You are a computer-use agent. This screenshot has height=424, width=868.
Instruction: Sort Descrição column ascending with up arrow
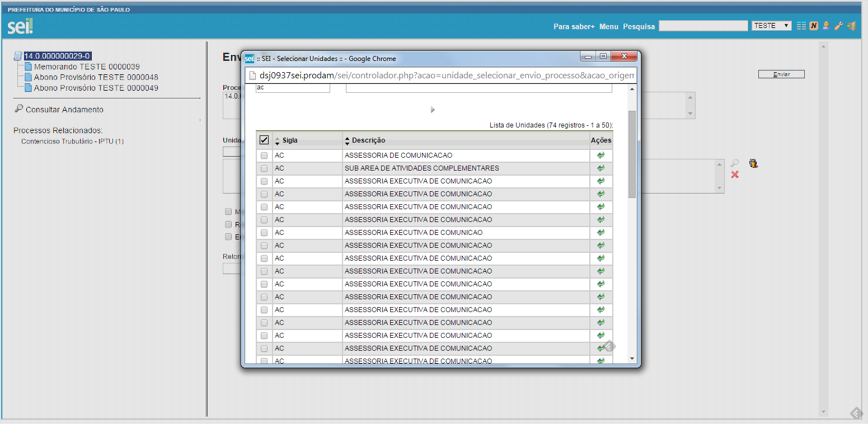pos(347,138)
